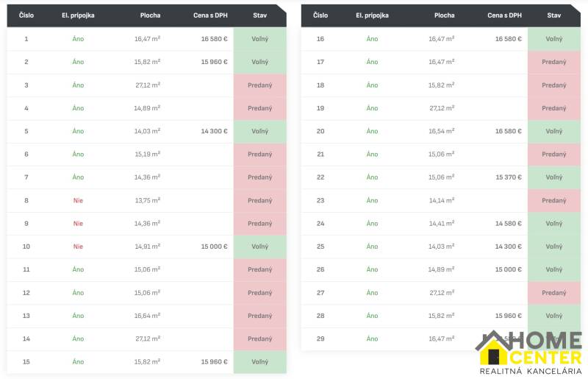Click price 14 300 € for plot 5
The image size is (588, 379).
tap(214, 131)
